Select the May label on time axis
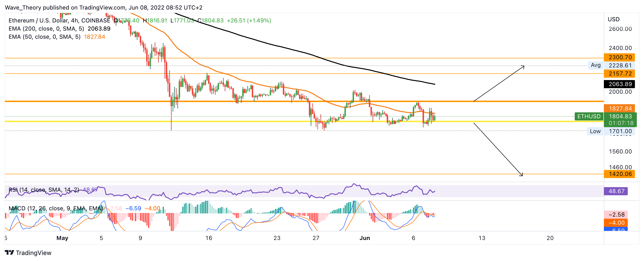644x261 pixels. 62,238
